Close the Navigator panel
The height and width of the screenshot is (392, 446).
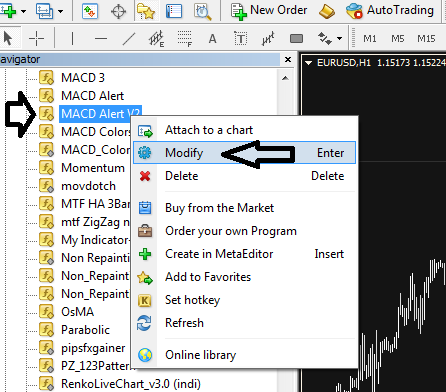pyautogui.click(x=288, y=60)
